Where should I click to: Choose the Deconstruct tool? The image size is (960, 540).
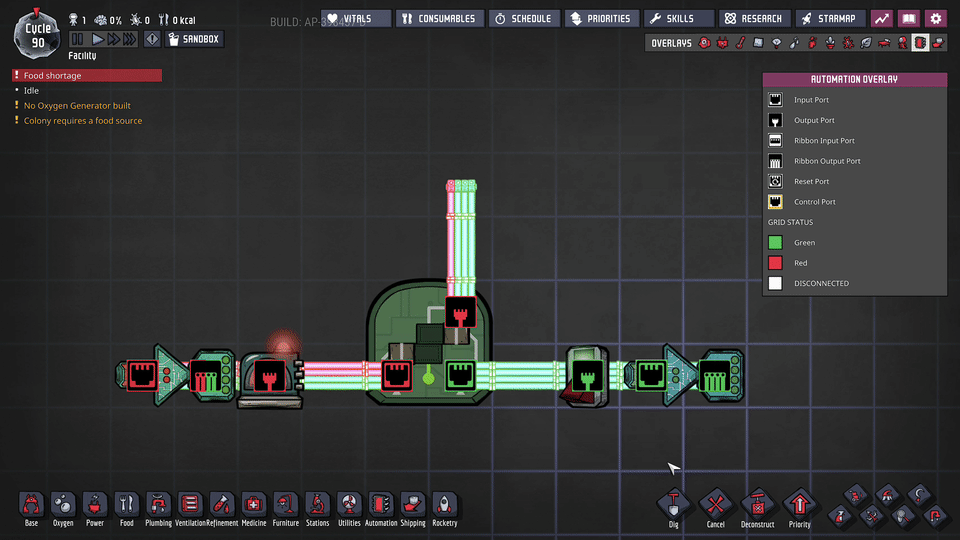click(757, 504)
